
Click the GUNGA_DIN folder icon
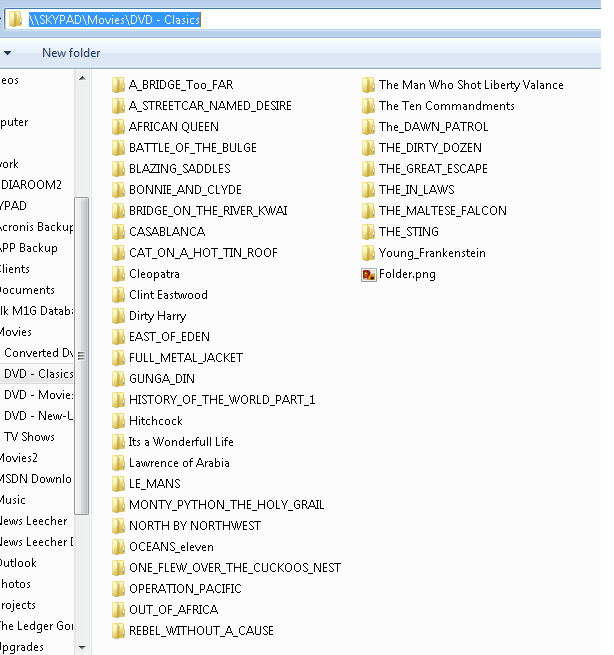pyautogui.click(x=118, y=378)
